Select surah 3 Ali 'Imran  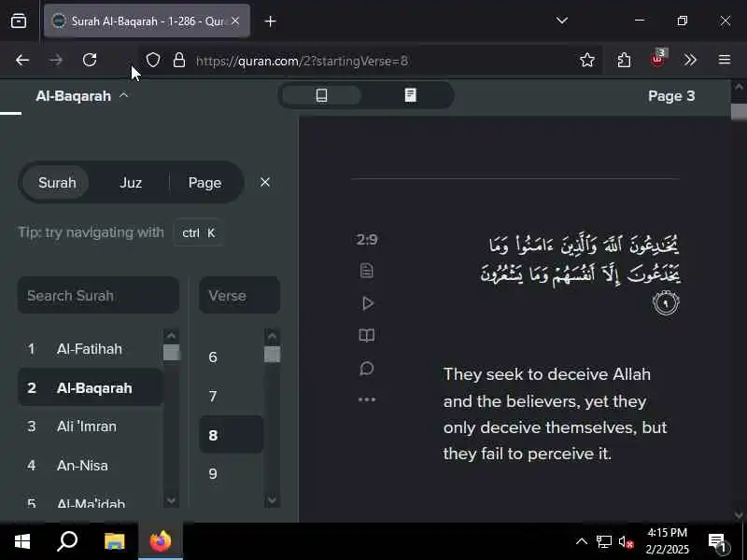(x=90, y=427)
